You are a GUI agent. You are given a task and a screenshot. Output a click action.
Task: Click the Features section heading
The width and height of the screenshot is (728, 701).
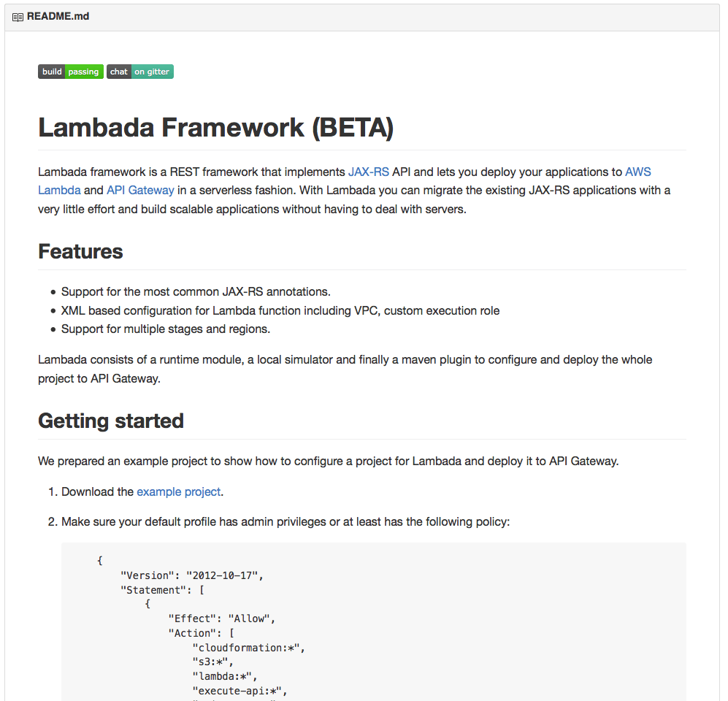(80, 251)
